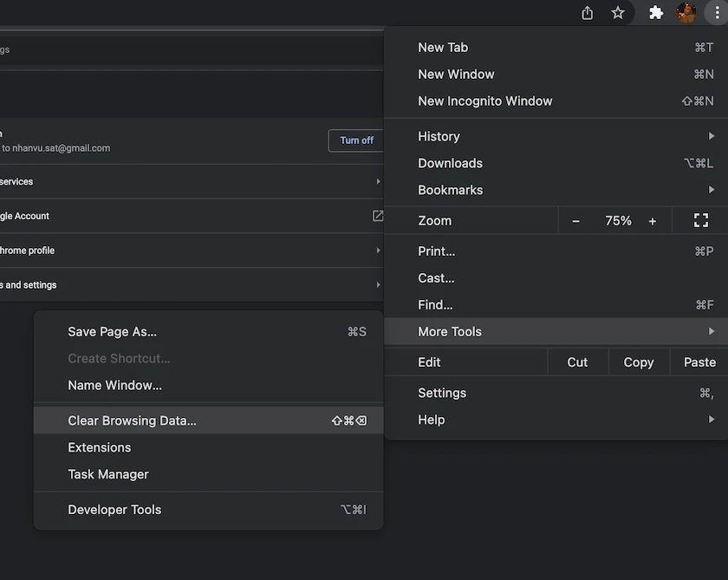This screenshot has width=728, height=580.
Task: Bookmark this page with star icon
Action: tap(617, 12)
